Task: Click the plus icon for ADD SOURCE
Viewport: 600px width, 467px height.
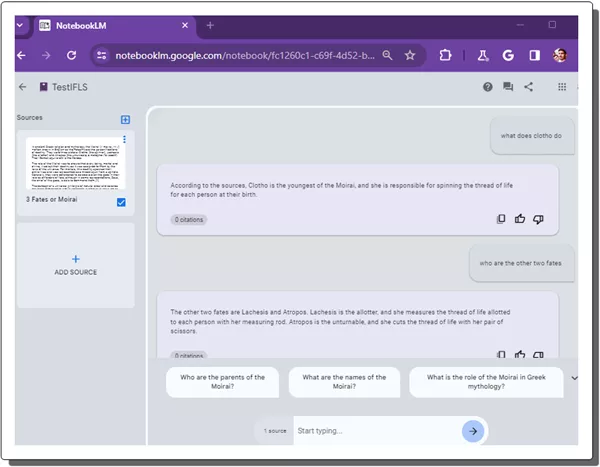Action: coord(76,259)
